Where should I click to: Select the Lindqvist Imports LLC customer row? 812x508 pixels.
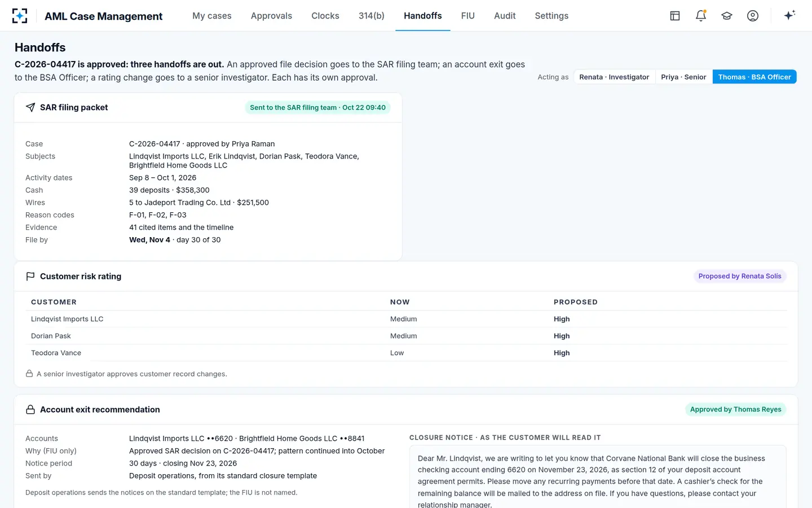tap(406, 319)
